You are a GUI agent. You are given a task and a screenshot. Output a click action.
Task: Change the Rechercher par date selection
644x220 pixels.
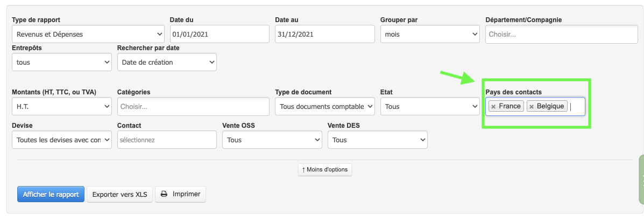(167, 63)
